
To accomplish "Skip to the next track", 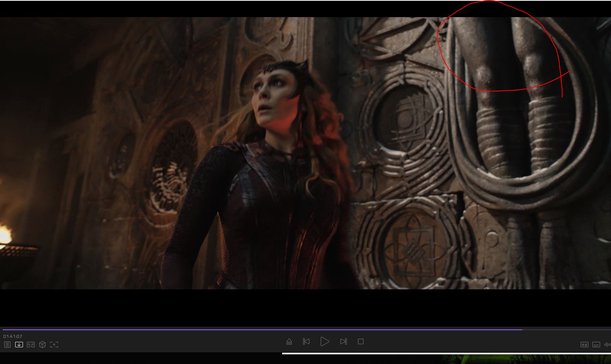I will point(343,341).
